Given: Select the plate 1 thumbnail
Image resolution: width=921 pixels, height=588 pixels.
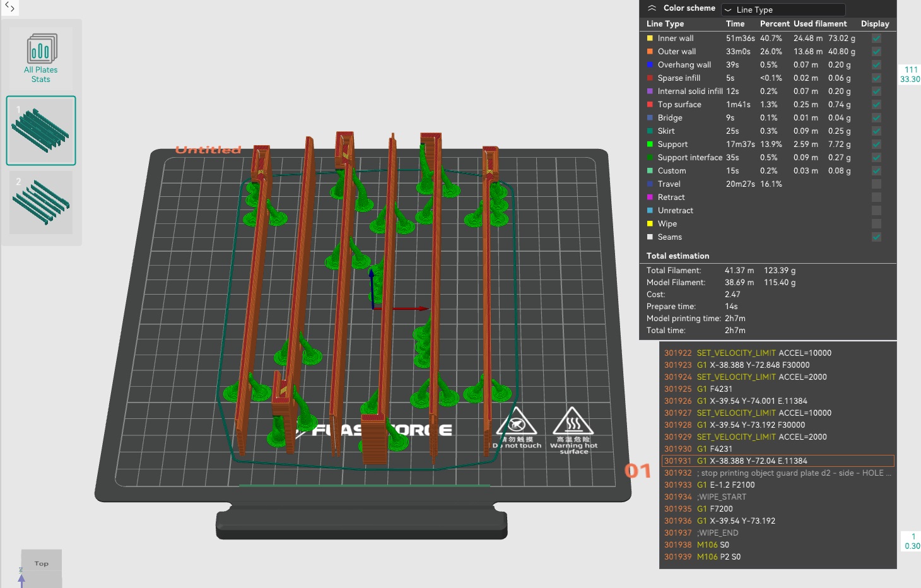Looking at the screenshot, I should 41,131.
